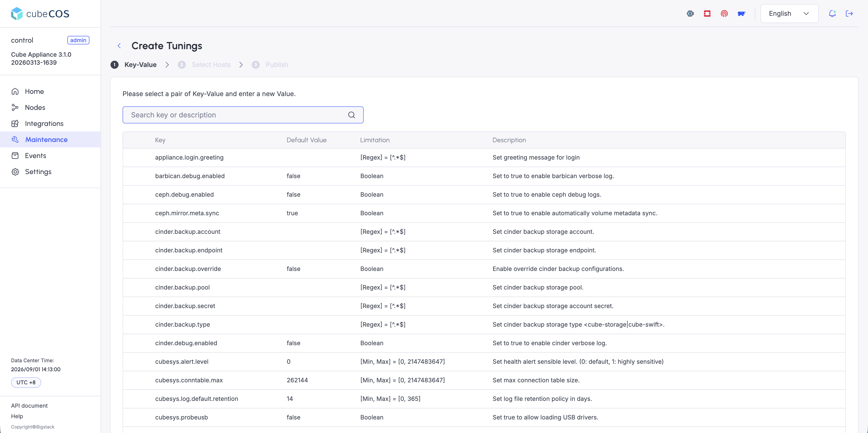
Task: Open notifications bell icon
Action: (832, 14)
